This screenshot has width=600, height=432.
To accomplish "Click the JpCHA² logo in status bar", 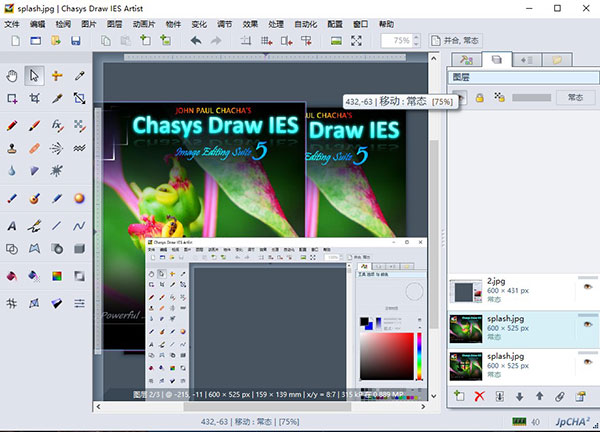I will click(572, 422).
